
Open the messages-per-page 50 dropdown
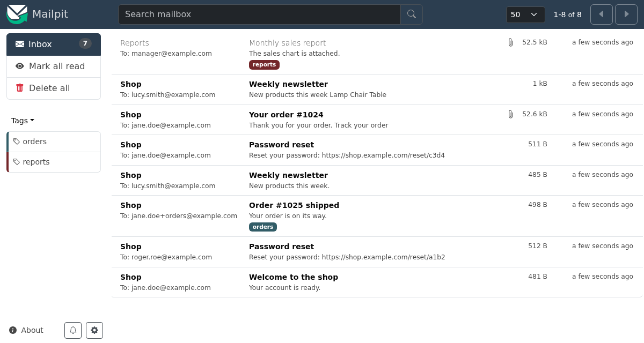coord(525,14)
